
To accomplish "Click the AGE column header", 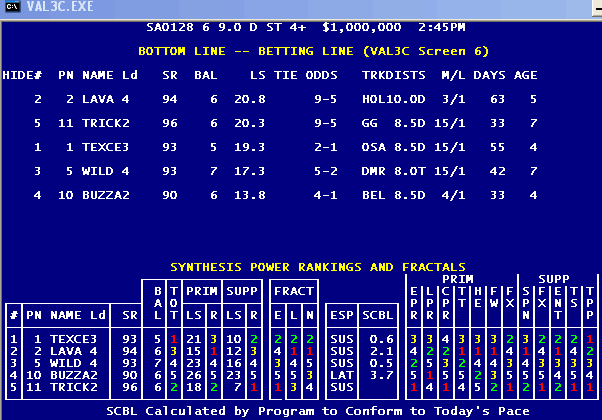I will tap(525, 75).
